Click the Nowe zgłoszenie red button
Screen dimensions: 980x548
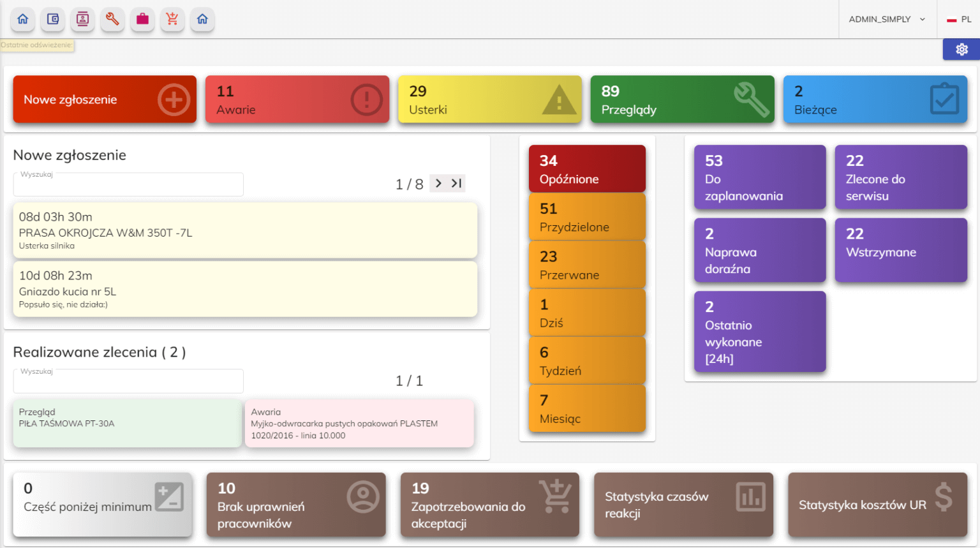click(104, 100)
